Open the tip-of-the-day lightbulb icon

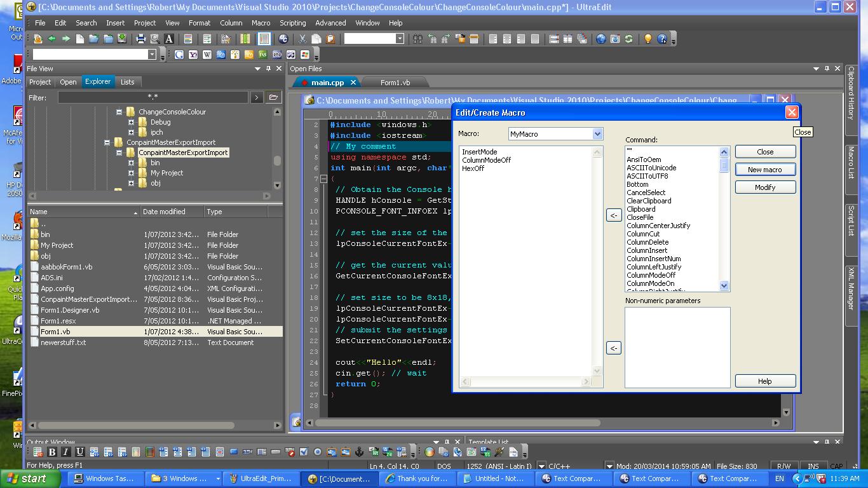648,39
